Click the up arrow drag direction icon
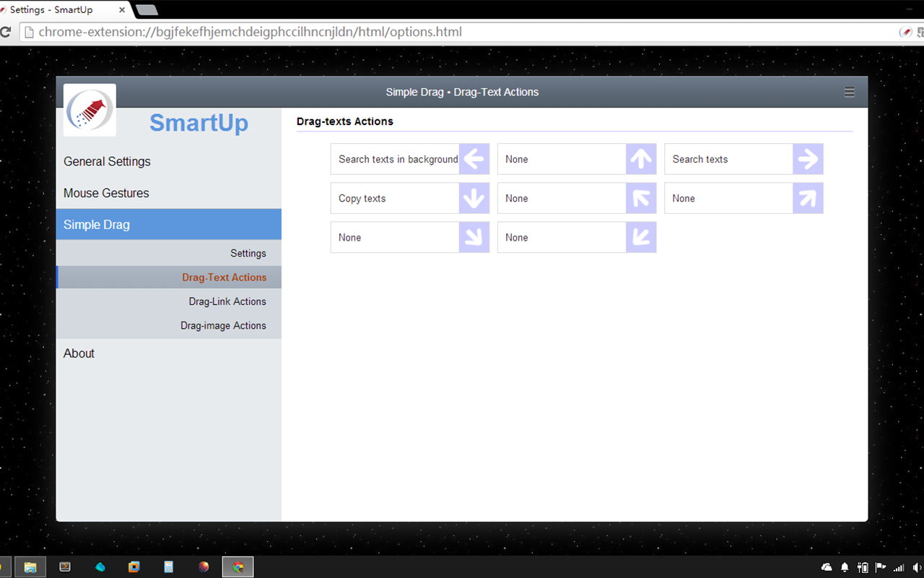 (641, 159)
